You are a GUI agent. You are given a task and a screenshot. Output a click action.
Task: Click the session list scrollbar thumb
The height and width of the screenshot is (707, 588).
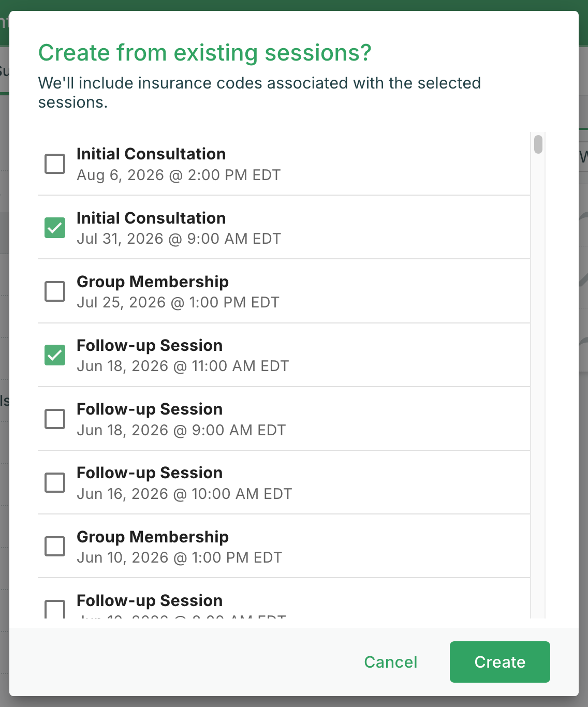tap(538, 144)
